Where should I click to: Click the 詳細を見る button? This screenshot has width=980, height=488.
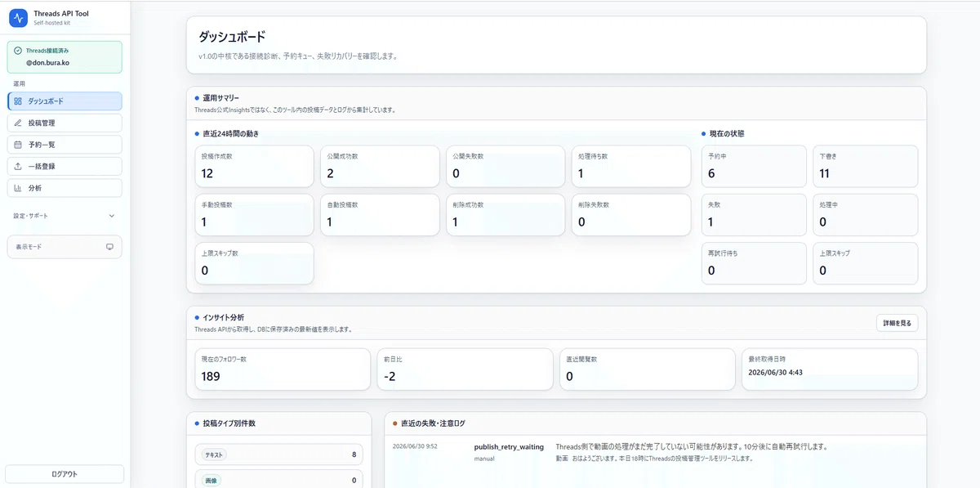[x=897, y=324]
